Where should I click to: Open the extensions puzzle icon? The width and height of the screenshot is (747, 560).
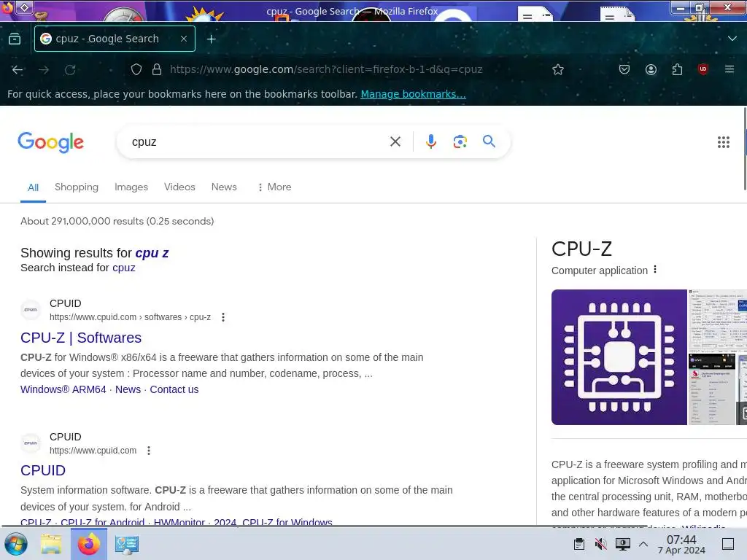(x=677, y=69)
